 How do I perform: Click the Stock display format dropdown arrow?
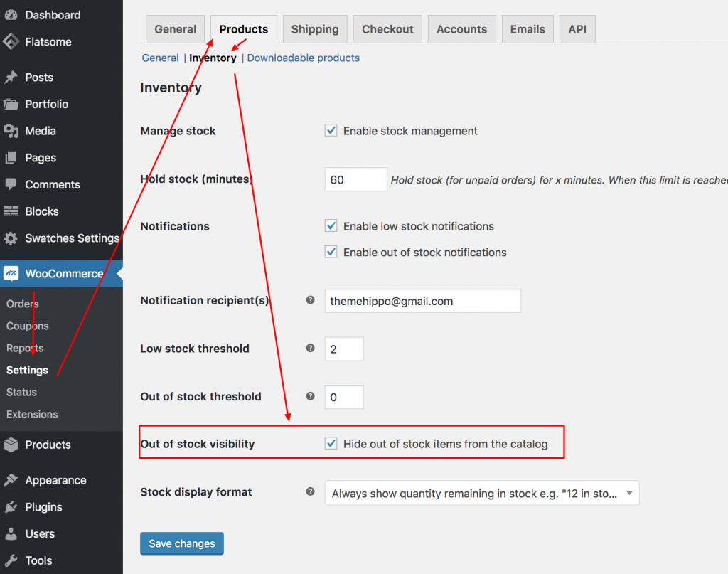click(x=628, y=492)
